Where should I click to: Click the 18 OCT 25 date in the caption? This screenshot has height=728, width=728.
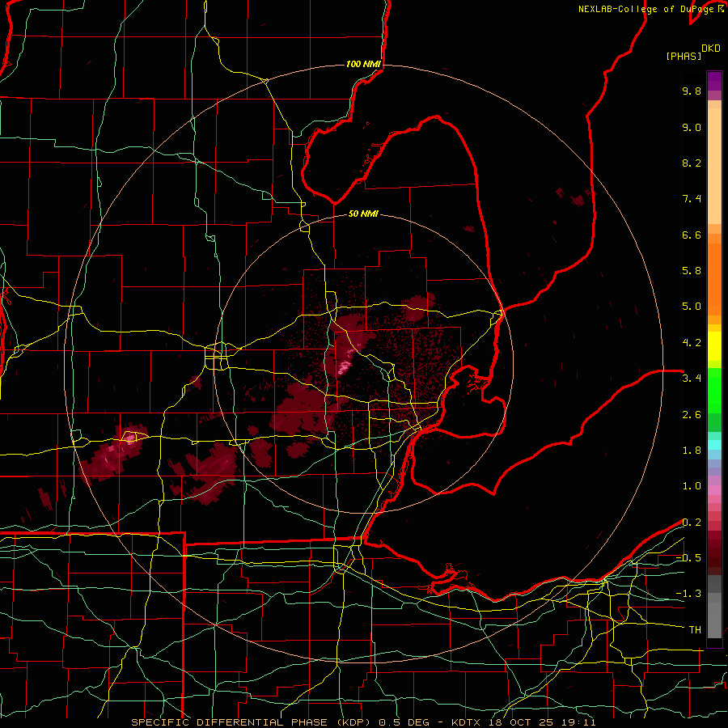[x=523, y=722]
